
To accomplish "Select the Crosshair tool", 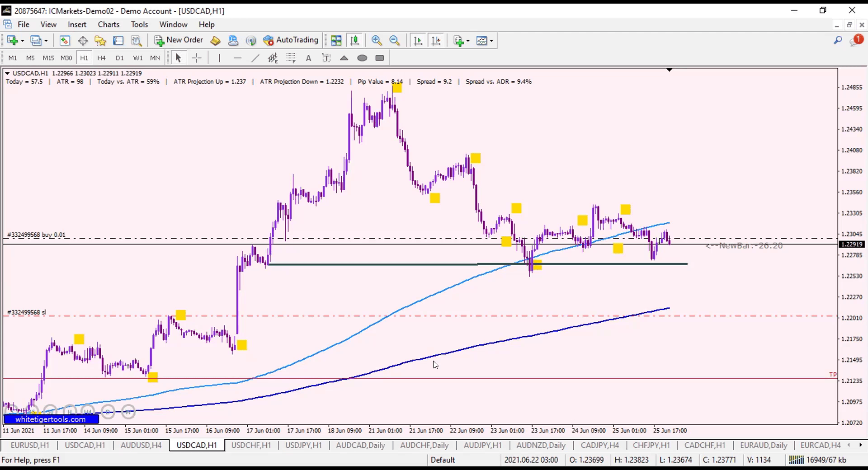I will [197, 58].
